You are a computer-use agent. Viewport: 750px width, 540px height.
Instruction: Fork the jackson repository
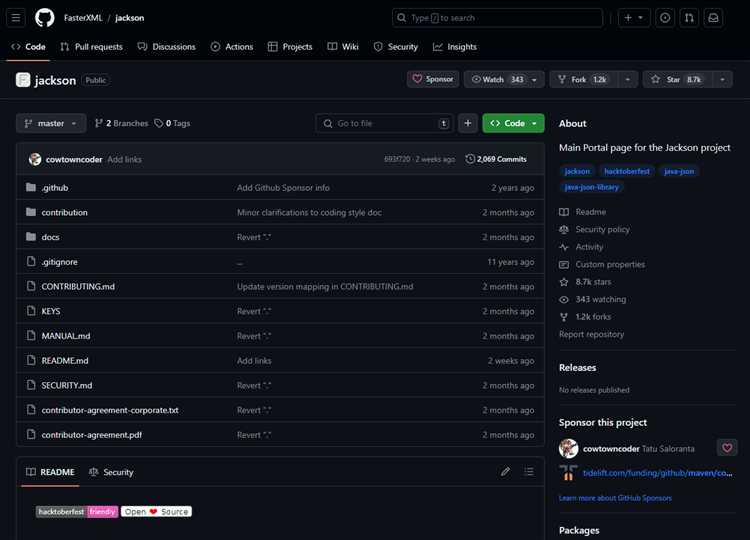[584, 79]
